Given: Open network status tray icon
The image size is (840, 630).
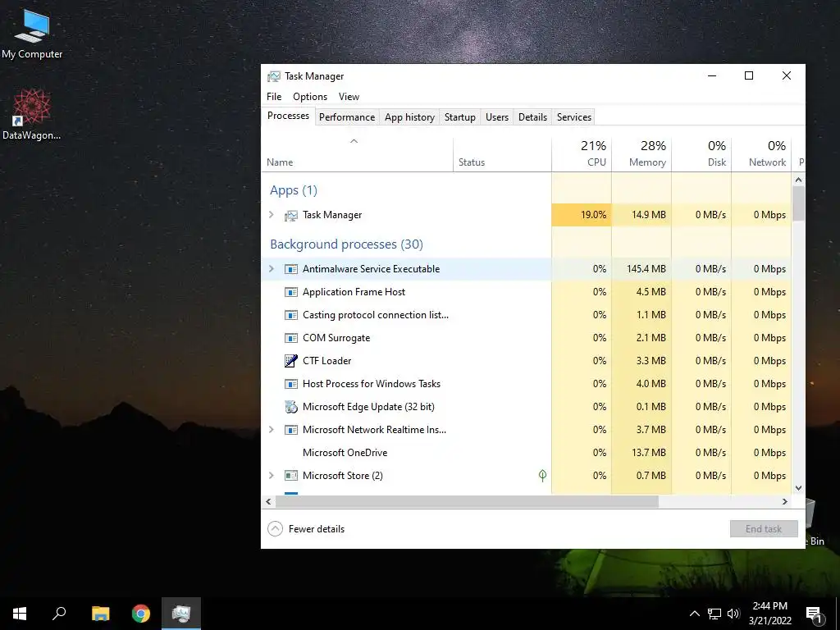Looking at the screenshot, I should [x=714, y=614].
